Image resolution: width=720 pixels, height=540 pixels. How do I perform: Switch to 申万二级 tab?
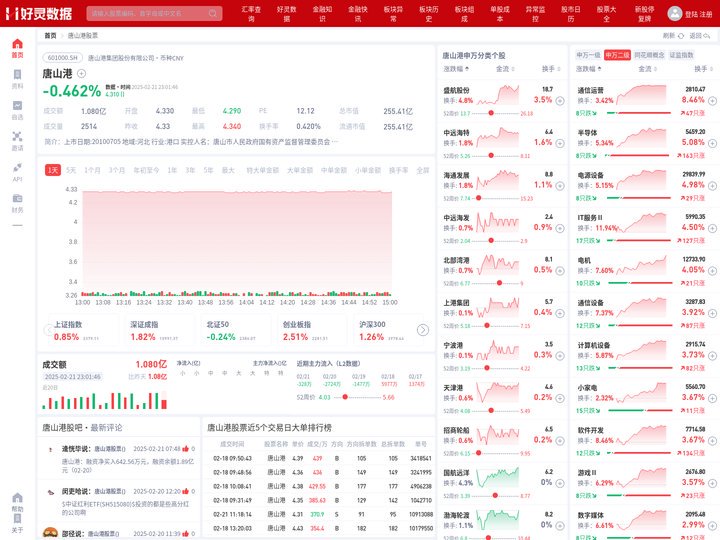coord(617,55)
